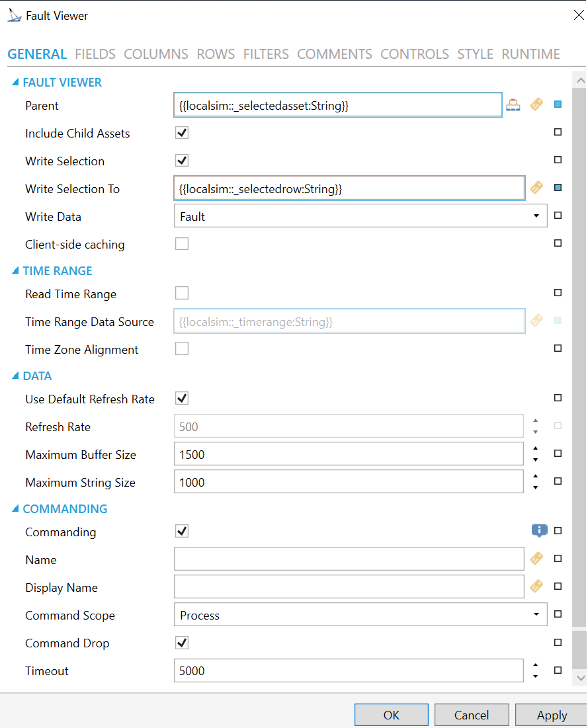Enable the Read Time Range checkbox
This screenshot has height=728, width=588.
tap(182, 294)
